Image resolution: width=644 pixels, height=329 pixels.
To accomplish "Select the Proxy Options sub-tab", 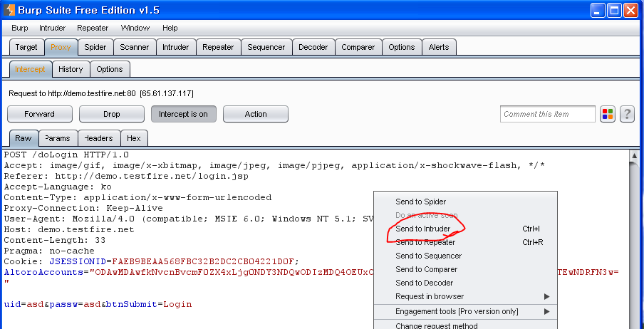I will (x=110, y=69).
